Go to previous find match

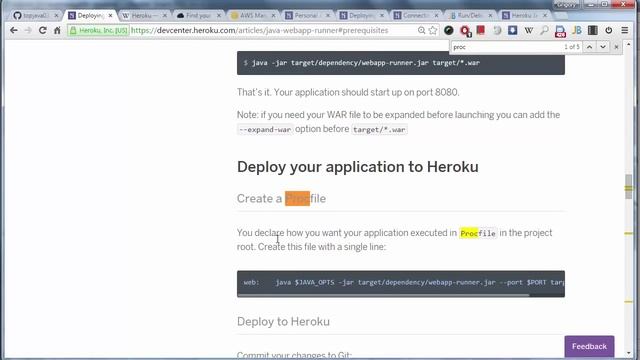pyautogui.click(x=589, y=47)
